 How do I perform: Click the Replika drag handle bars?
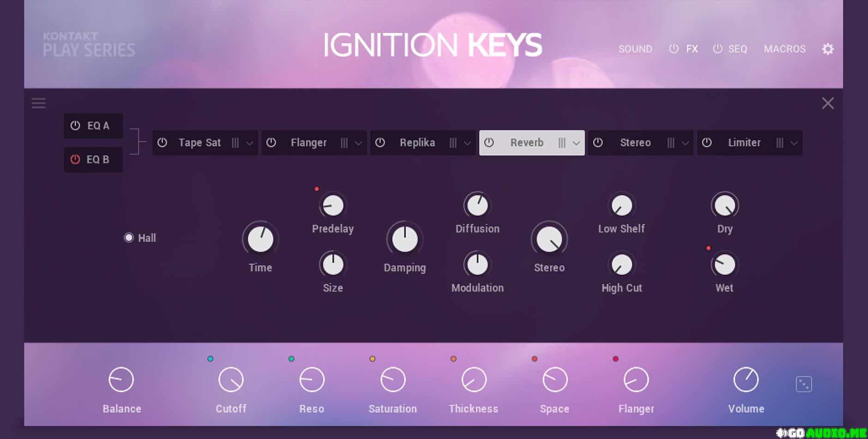tap(453, 143)
